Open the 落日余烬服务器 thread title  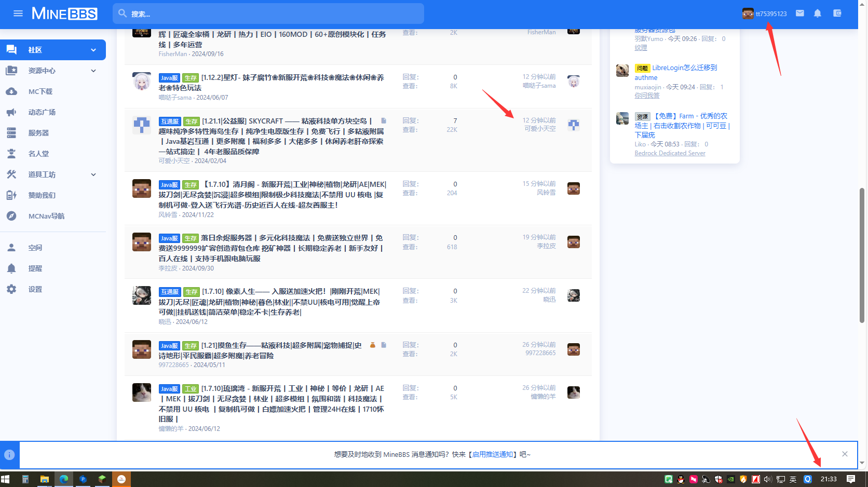271,248
